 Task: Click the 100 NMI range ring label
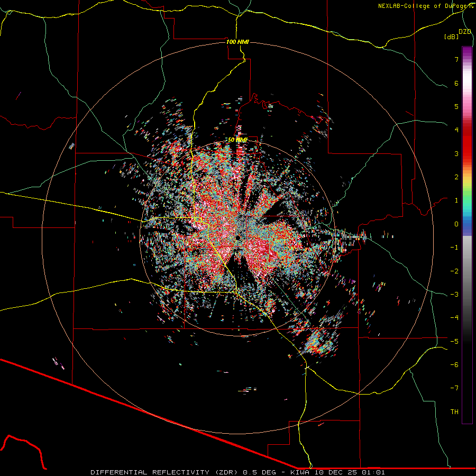(x=237, y=42)
